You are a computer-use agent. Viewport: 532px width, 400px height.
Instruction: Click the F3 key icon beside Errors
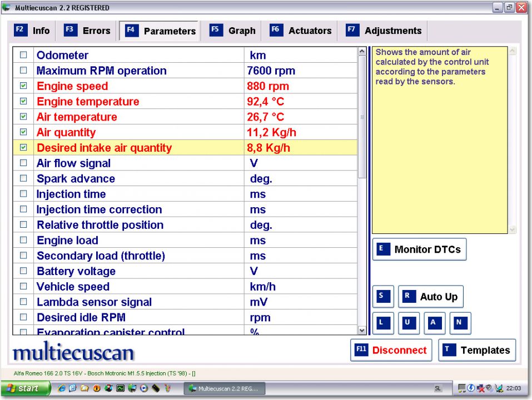[x=71, y=30]
